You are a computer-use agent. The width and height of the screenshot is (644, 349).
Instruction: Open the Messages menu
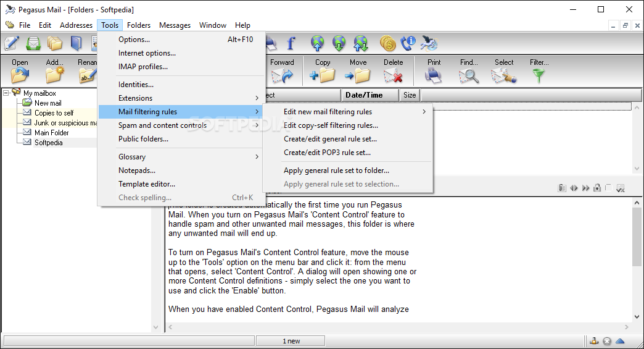coord(175,25)
